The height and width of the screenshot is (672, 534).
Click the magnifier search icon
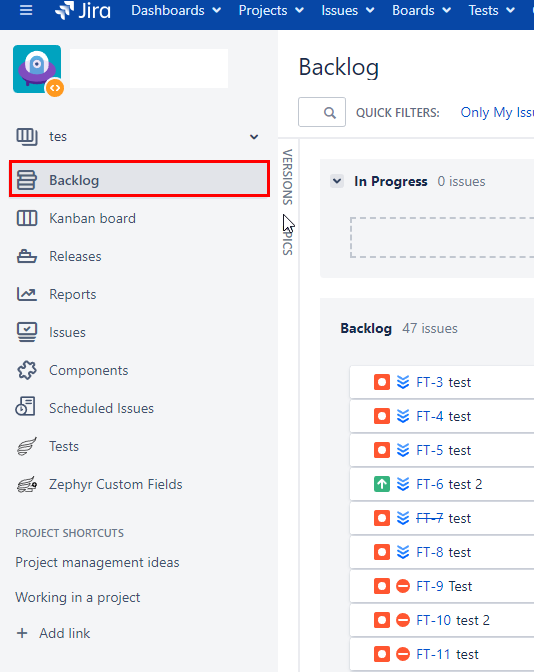click(330, 113)
